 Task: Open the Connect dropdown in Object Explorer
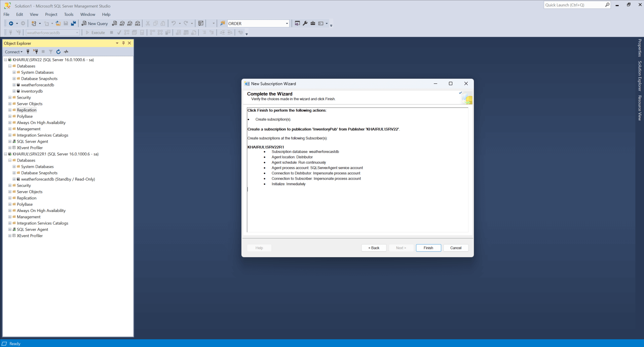[13, 52]
